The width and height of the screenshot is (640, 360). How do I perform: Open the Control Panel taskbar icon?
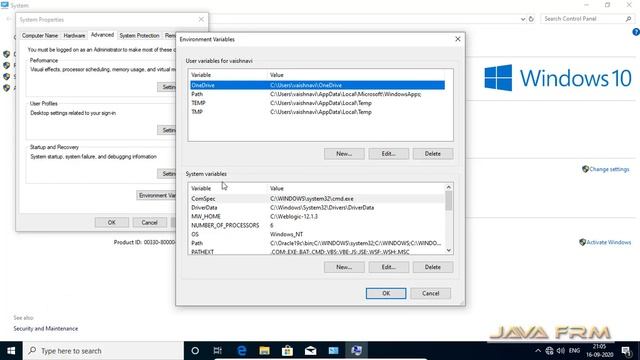point(333,351)
